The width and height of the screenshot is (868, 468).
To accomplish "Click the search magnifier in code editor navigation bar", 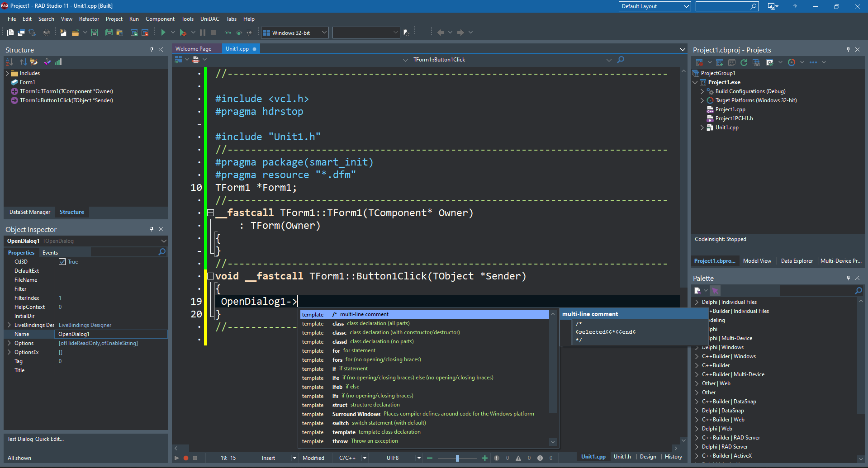I will 621,60.
